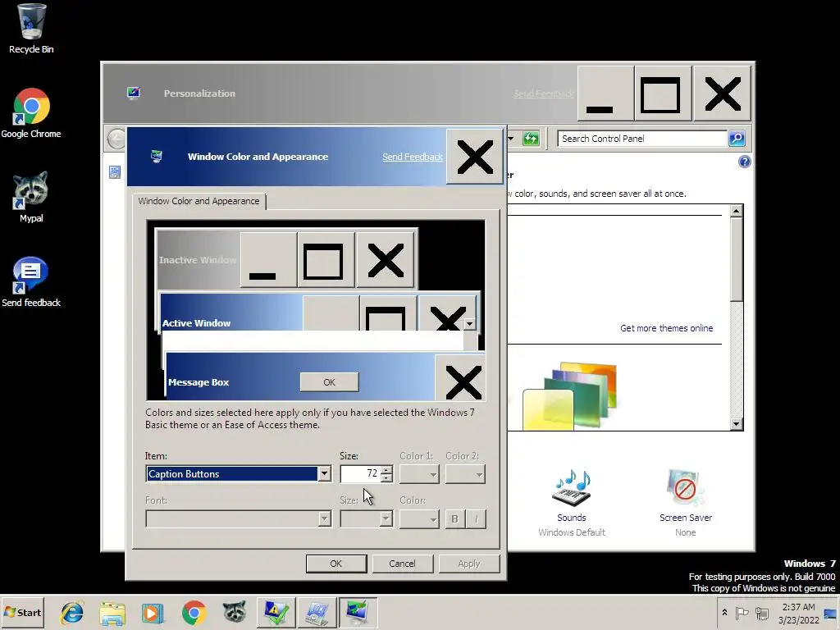Open the font Color picker dropdown

419,518
